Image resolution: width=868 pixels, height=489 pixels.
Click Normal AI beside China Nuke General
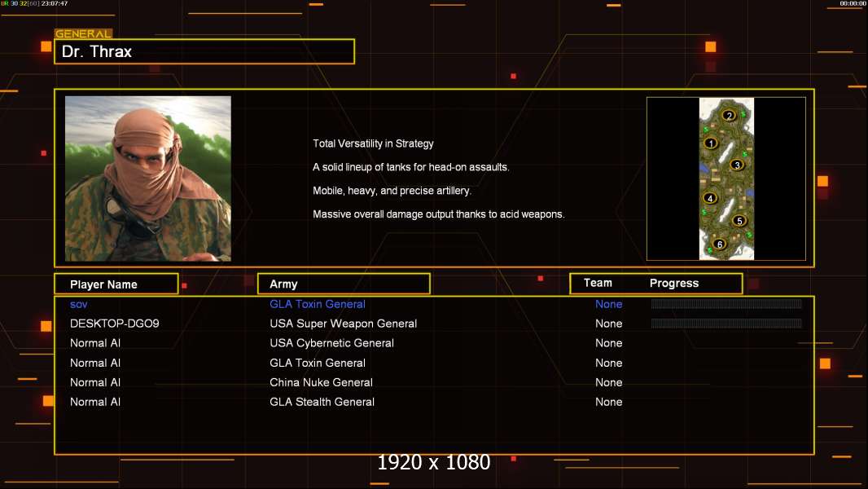tap(95, 382)
